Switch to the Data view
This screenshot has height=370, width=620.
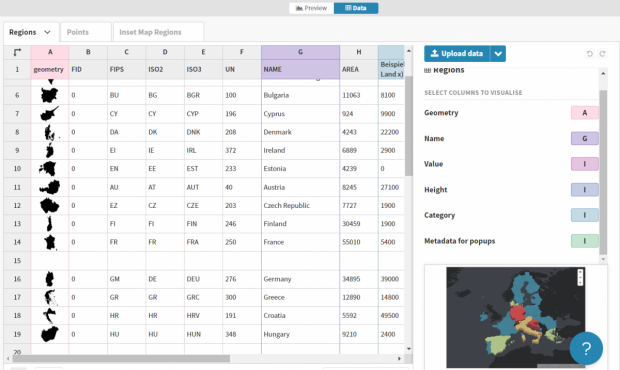(x=356, y=8)
